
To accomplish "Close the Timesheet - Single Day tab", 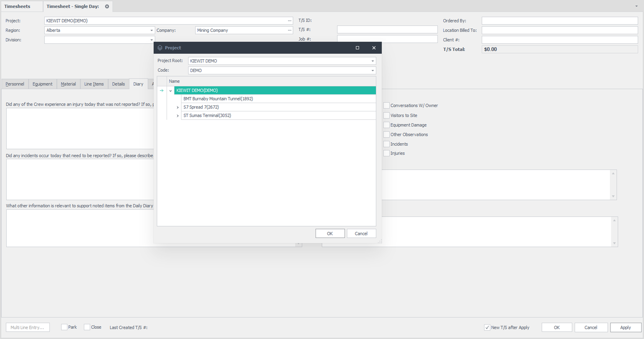I will point(107,6).
